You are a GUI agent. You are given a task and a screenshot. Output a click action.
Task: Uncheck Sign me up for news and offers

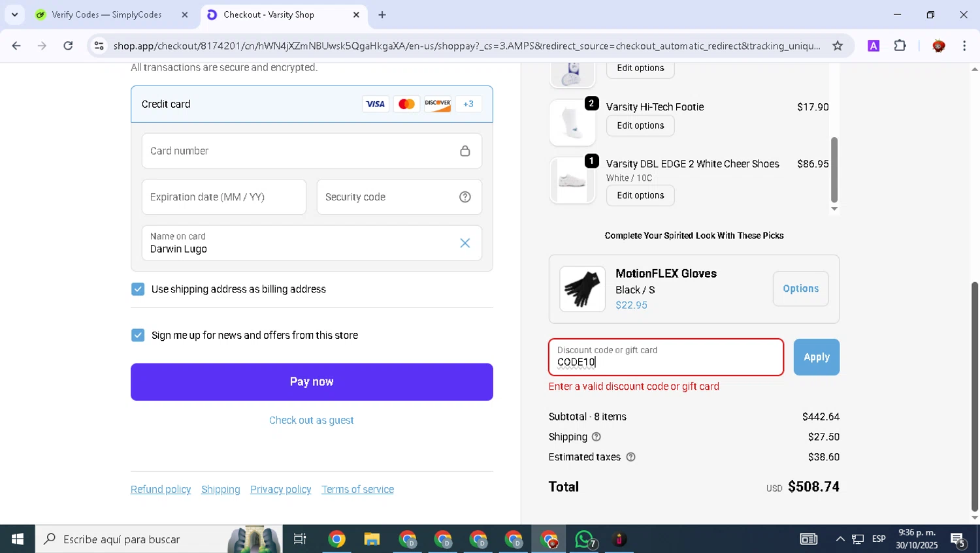pos(138,335)
